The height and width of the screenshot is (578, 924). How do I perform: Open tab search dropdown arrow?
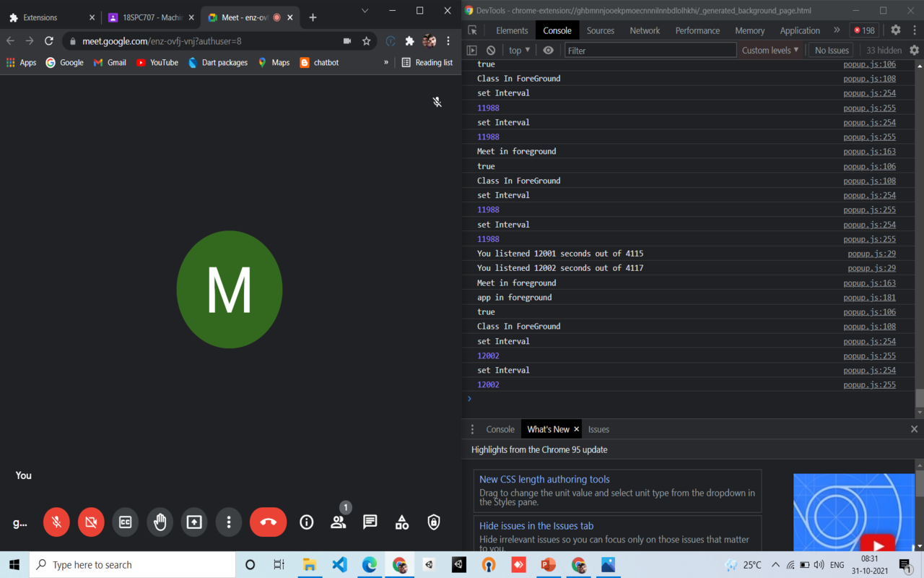coord(365,11)
